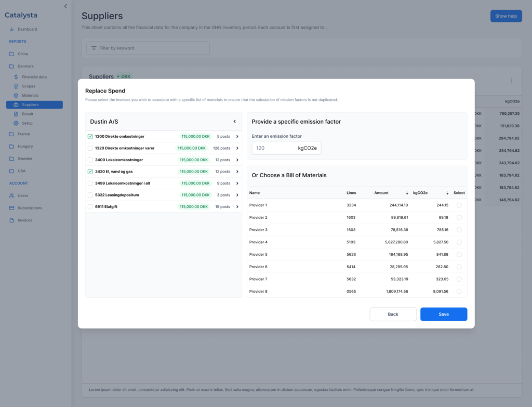Click the dollar icon beside Financial data
This screenshot has height=407, width=532.
coord(16,77)
